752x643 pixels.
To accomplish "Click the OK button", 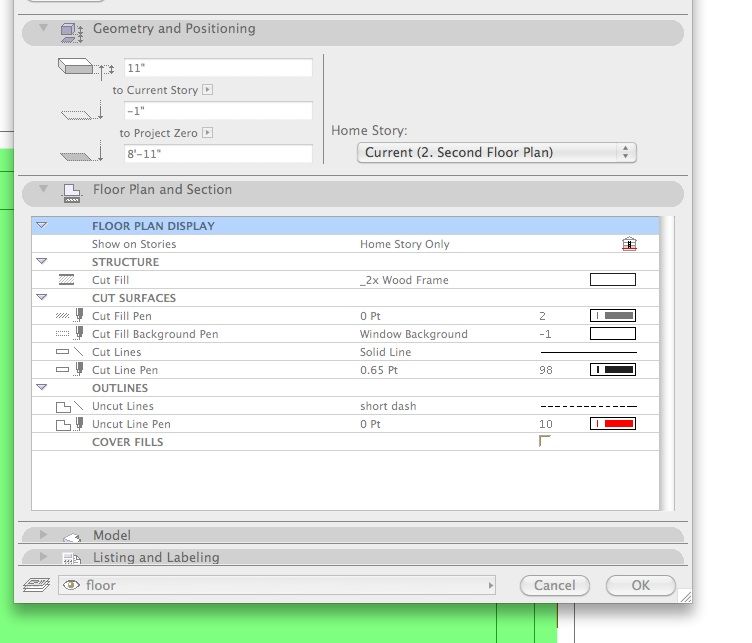I will 641,585.
